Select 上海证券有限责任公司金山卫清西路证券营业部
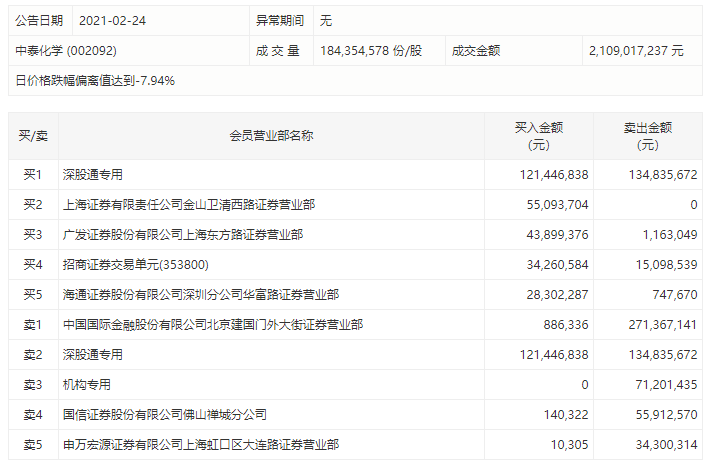This screenshot has width=715, height=473. pos(189,205)
